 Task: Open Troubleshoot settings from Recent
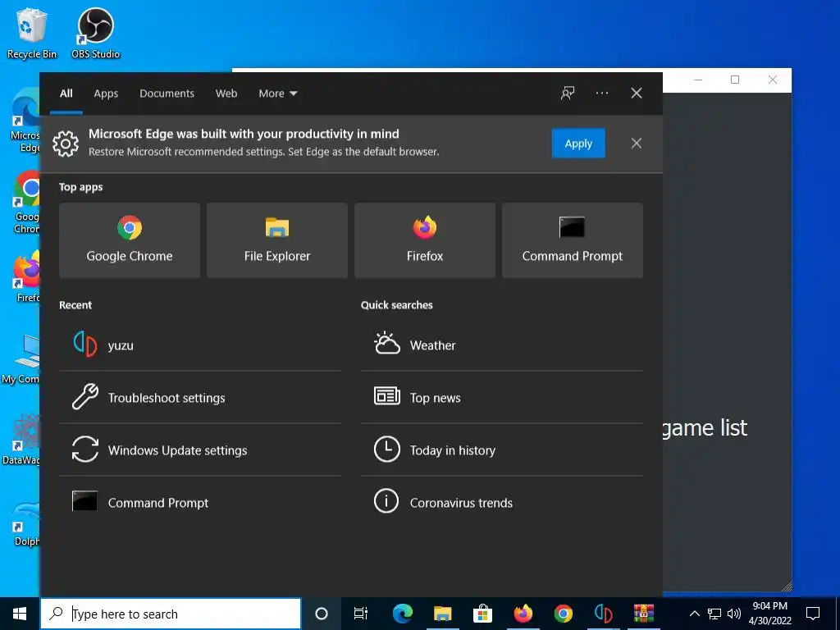click(200, 398)
